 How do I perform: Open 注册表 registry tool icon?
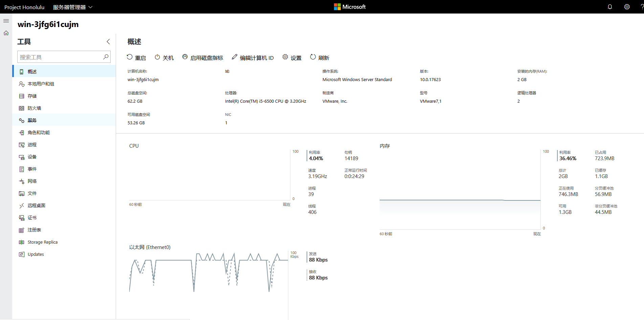pos(22,230)
